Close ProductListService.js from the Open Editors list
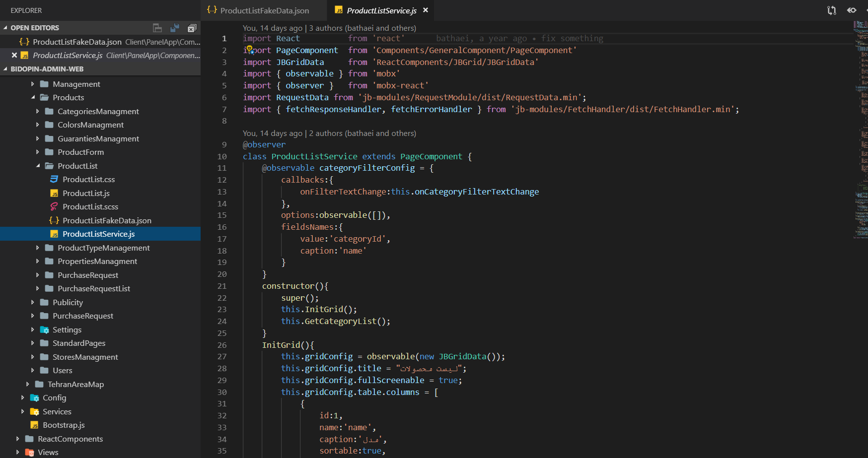 click(x=14, y=55)
